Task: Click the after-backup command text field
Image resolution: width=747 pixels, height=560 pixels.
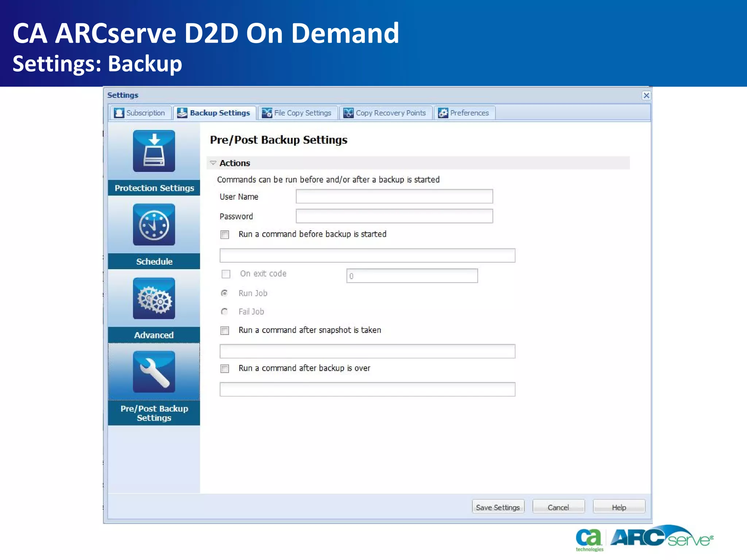Action: (367, 389)
